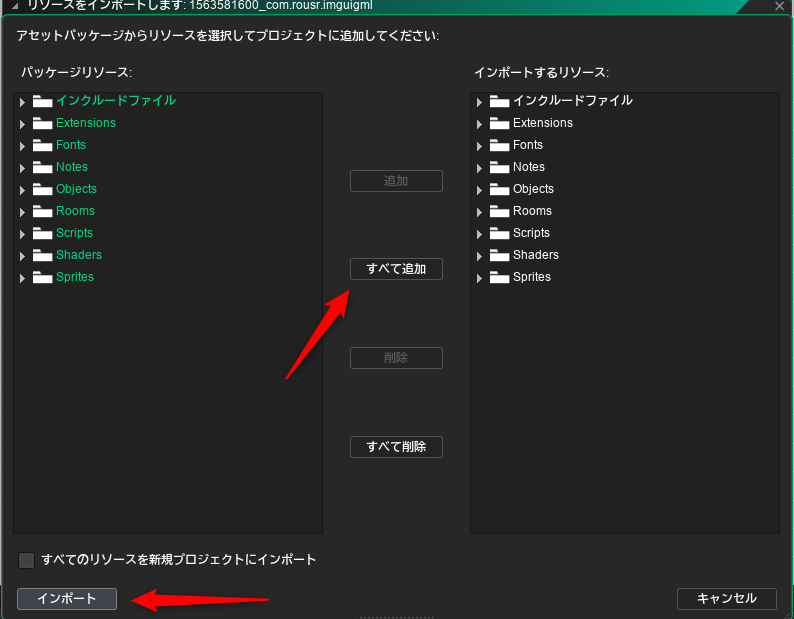Expand Shaders in package resources
The image size is (794, 619).
pyautogui.click(x=22, y=256)
